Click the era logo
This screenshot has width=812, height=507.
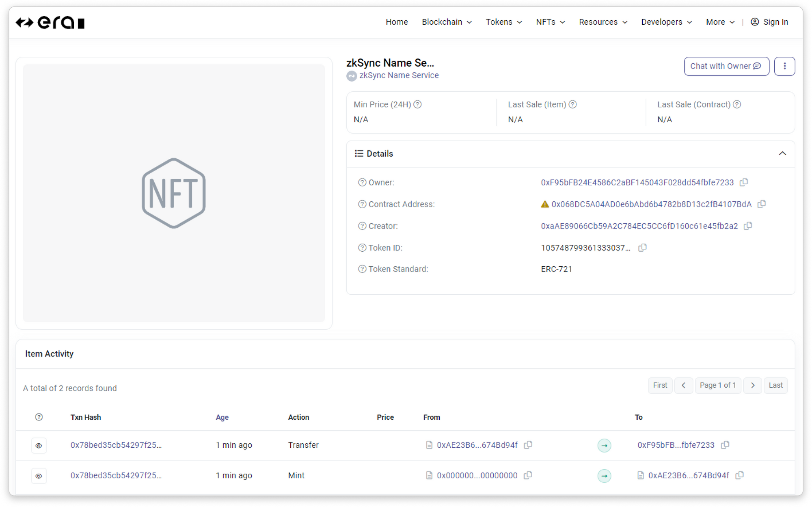pyautogui.click(x=50, y=22)
